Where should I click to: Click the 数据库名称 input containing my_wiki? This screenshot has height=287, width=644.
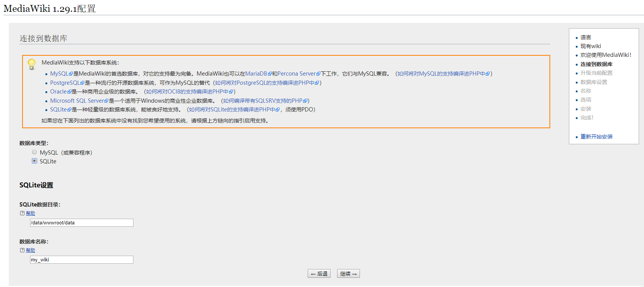tap(82, 260)
